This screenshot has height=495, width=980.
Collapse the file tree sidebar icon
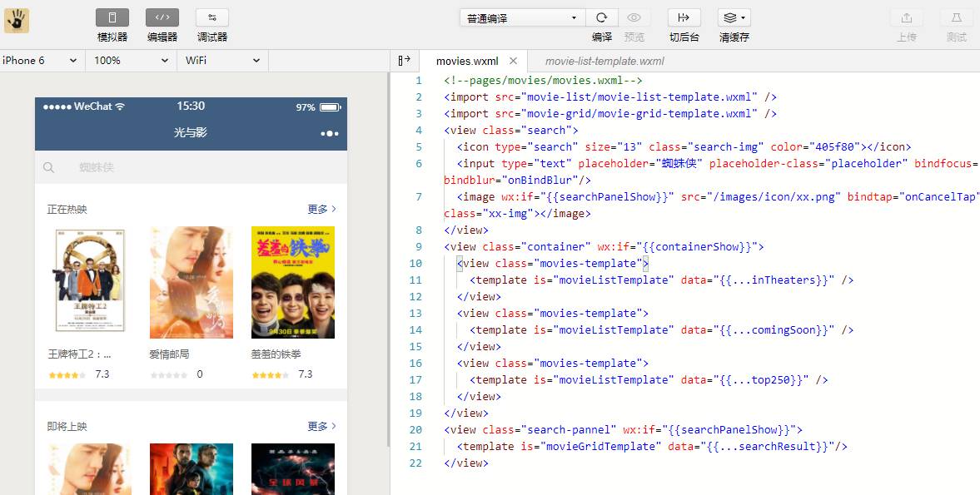(405, 60)
